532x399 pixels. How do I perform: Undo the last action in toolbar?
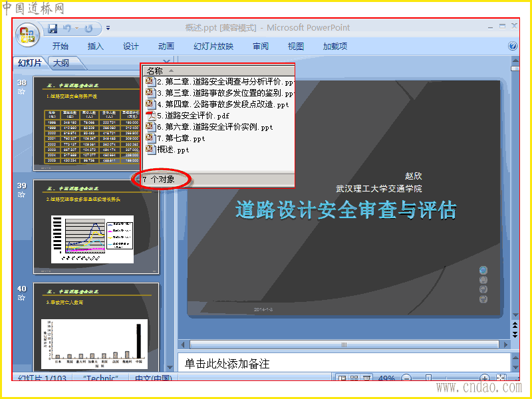(67, 29)
